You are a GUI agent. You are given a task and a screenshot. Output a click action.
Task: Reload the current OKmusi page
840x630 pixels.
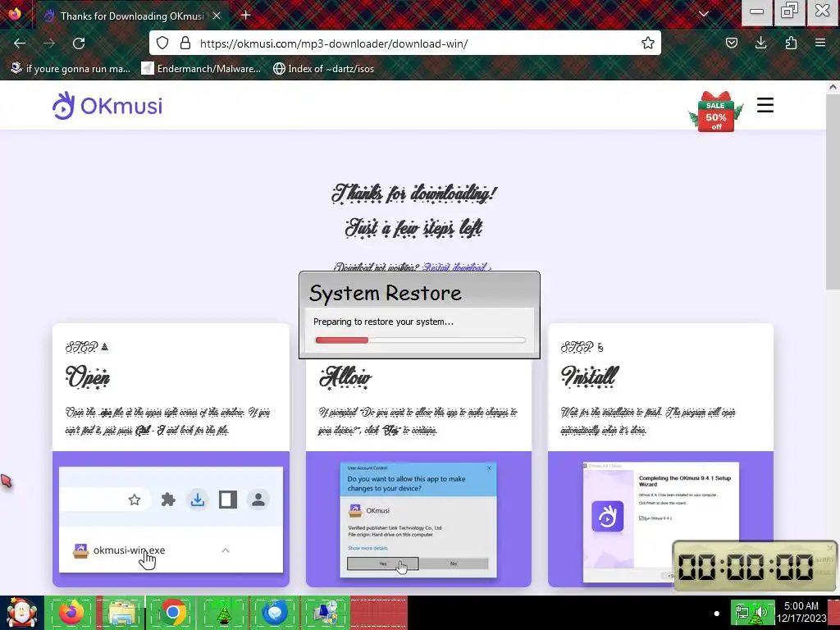point(79,43)
